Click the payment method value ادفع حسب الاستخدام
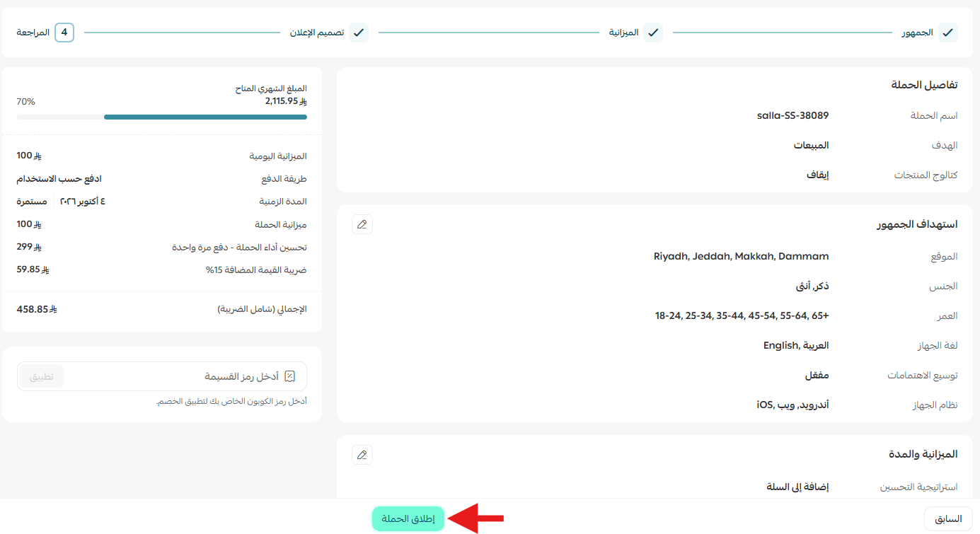 coord(59,178)
